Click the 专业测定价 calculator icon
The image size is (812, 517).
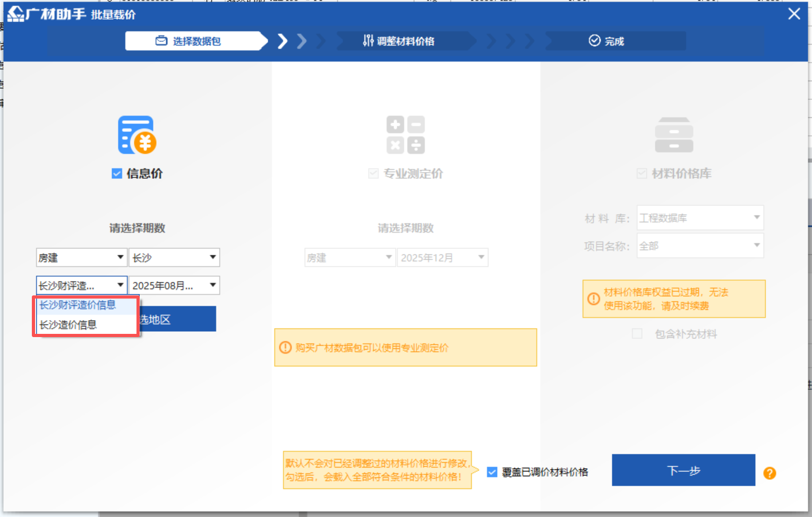coord(405,134)
